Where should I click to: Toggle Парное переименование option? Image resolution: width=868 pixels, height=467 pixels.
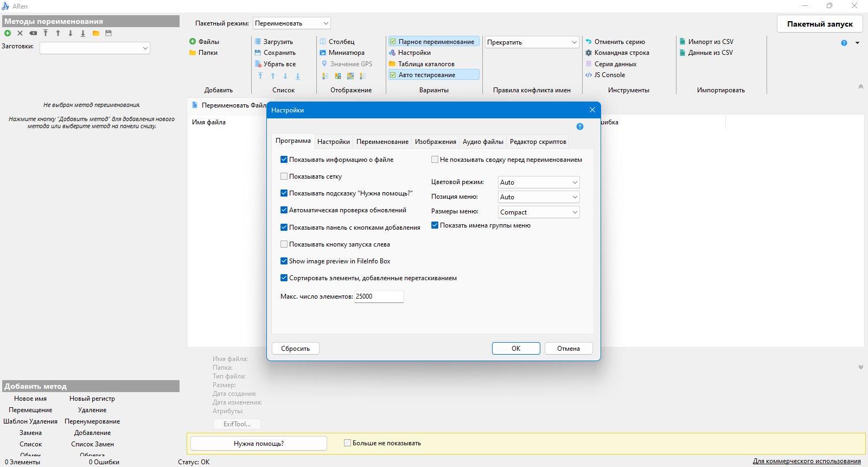[433, 41]
